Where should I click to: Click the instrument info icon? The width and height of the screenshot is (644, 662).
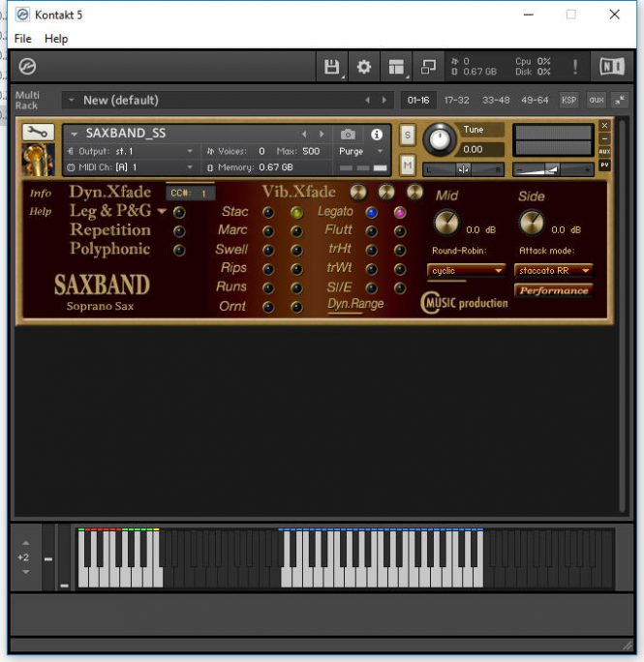[377, 135]
